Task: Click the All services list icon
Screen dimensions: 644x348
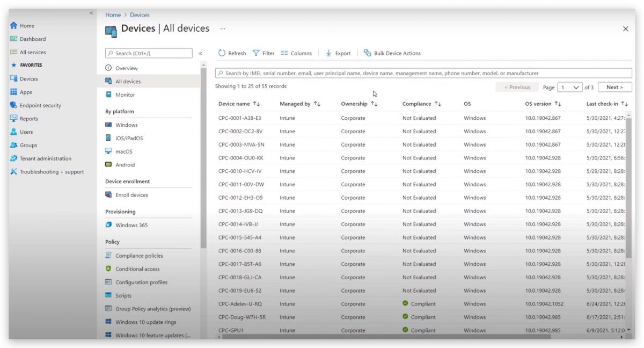Action: [x=13, y=52]
